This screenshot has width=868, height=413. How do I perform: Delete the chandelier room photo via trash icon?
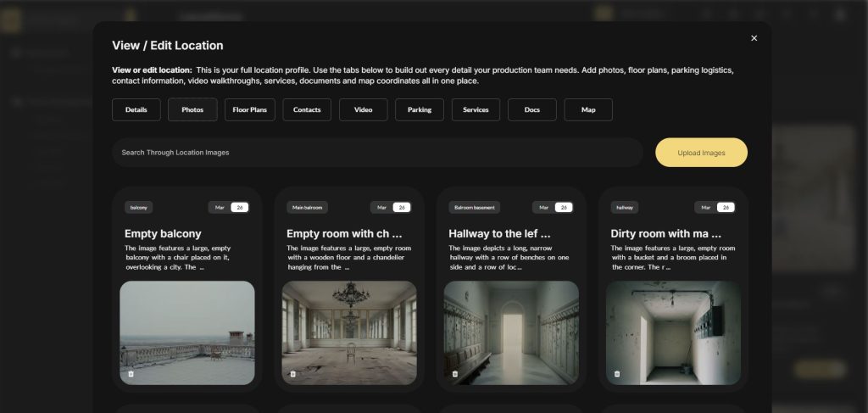(x=292, y=374)
